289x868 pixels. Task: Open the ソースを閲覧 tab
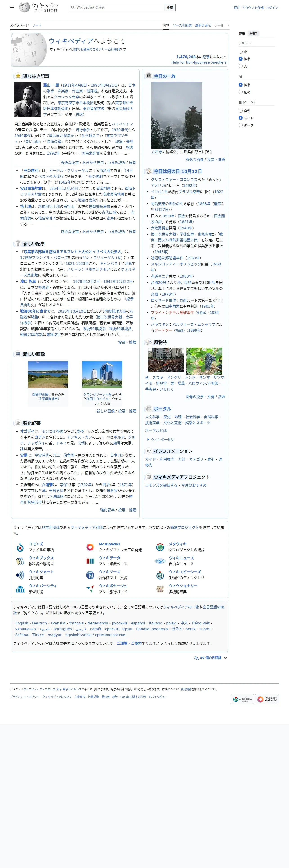182,26
